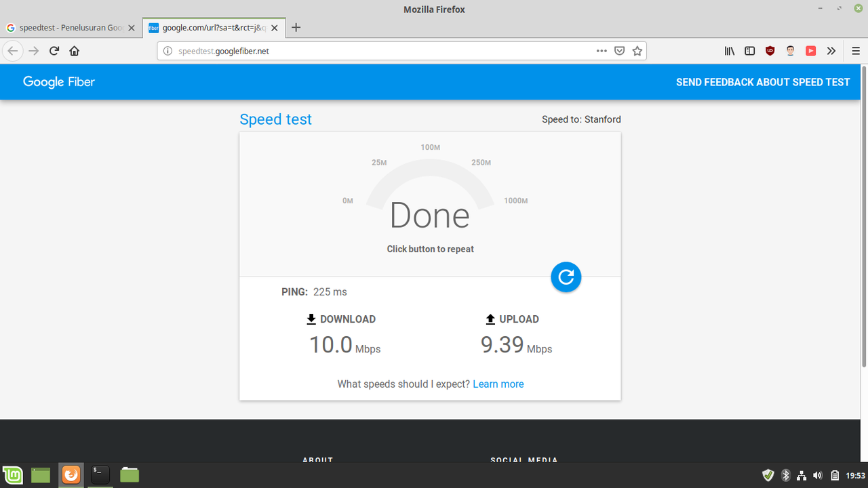Toggle the taskbar volume icon
The image size is (868, 488).
click(x=818, y=475)
